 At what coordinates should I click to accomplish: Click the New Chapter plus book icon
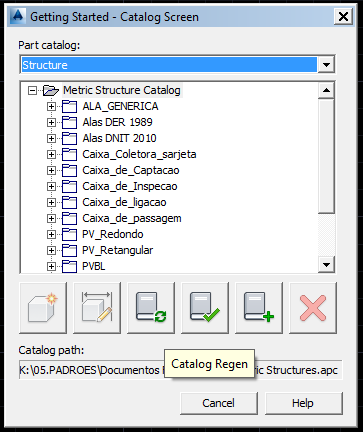tap(259, 308)
